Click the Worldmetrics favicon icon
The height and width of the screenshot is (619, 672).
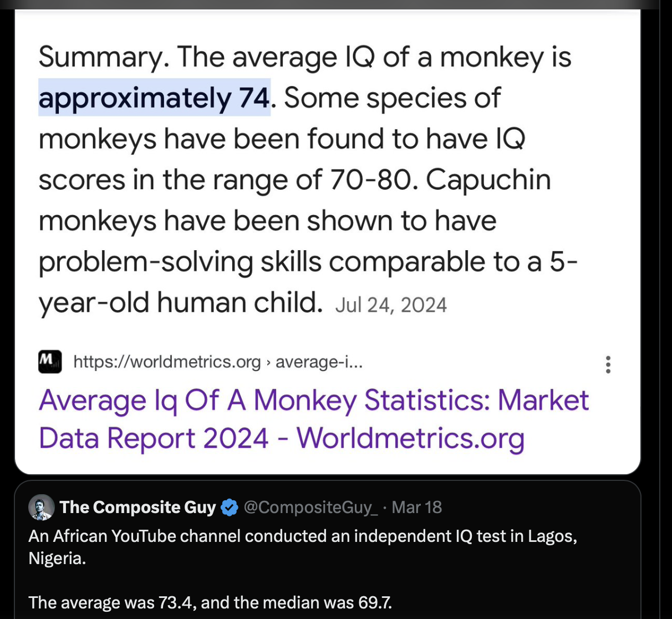(49, 362)
